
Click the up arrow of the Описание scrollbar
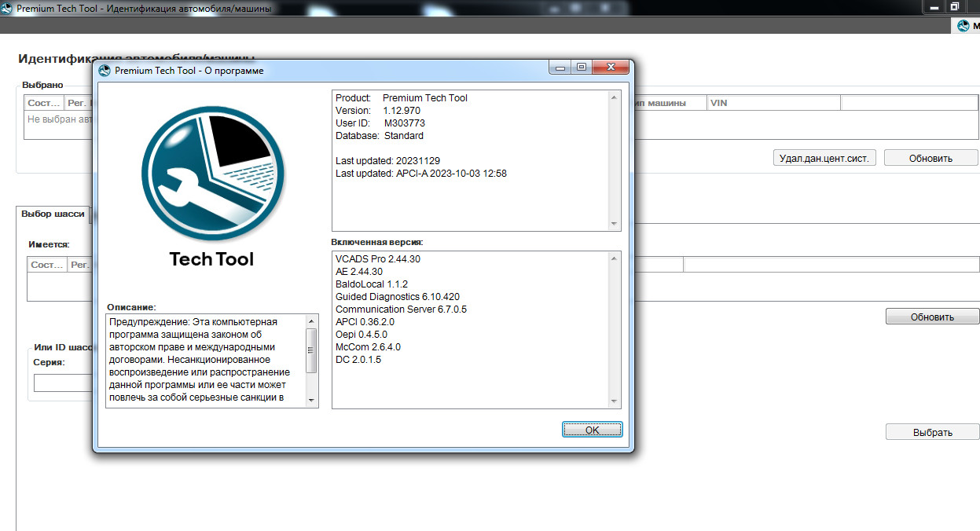312,321
